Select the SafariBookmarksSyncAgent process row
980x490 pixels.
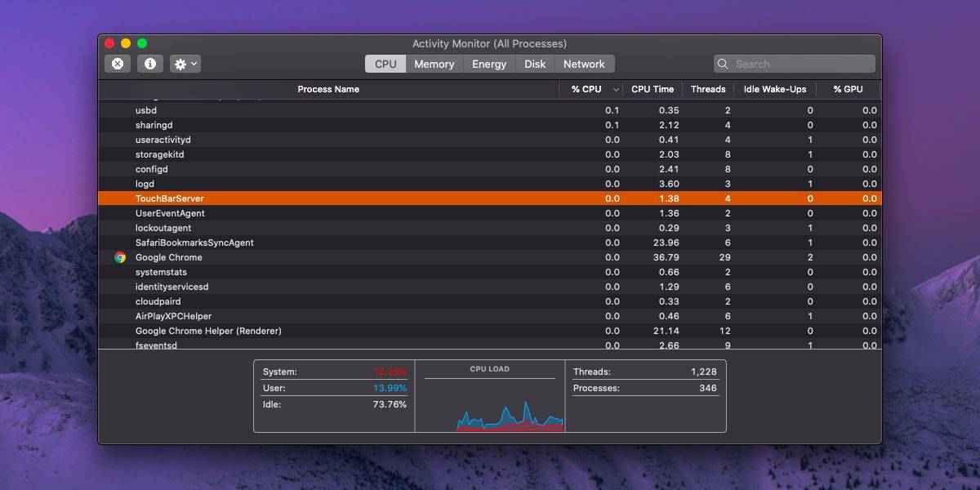[x=327, y=243]
